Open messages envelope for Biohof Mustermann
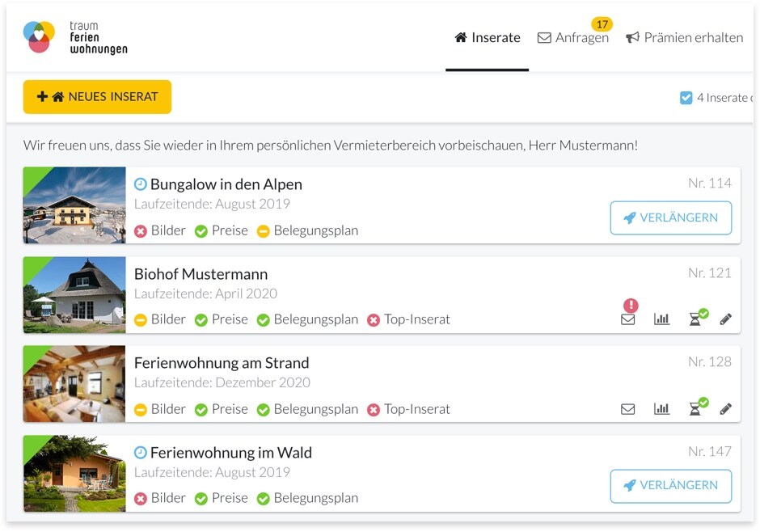This screenshot has width=760, height=532. point(627,319)
